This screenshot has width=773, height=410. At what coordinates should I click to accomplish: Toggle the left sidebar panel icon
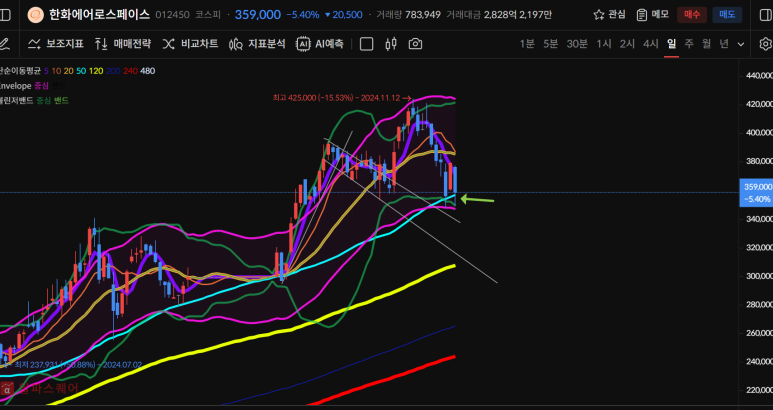(x=5, y=15)
